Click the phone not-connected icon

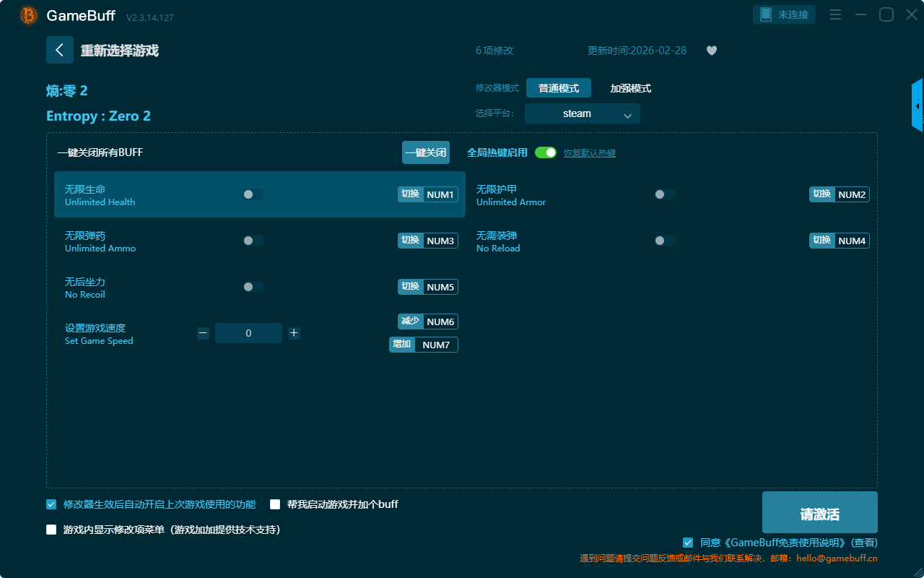pos(766,14)
